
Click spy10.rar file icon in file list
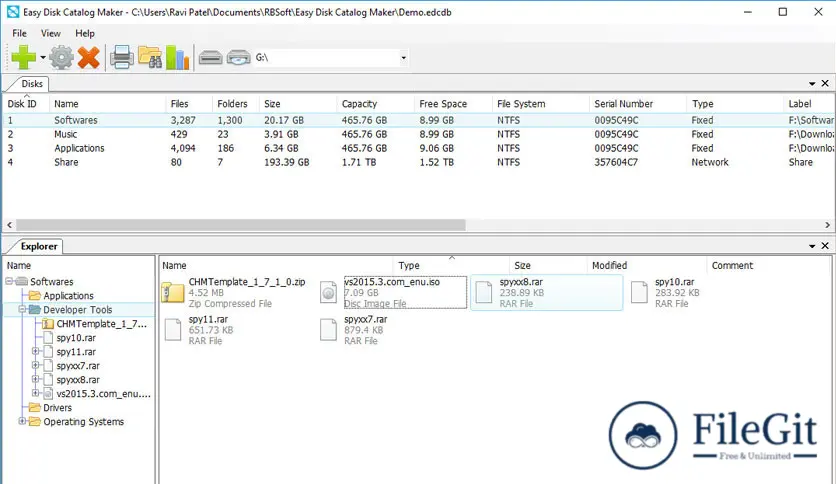[639, 292]
